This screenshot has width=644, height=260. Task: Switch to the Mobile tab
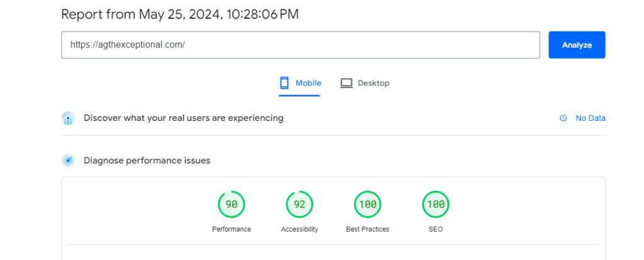(299, 84)
